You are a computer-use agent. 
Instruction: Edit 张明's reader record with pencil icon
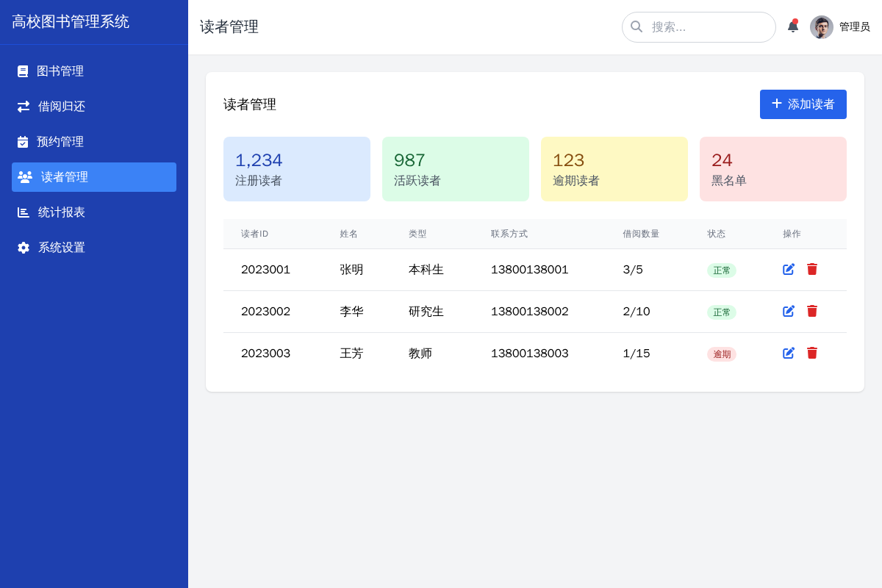tap(788, 269)
